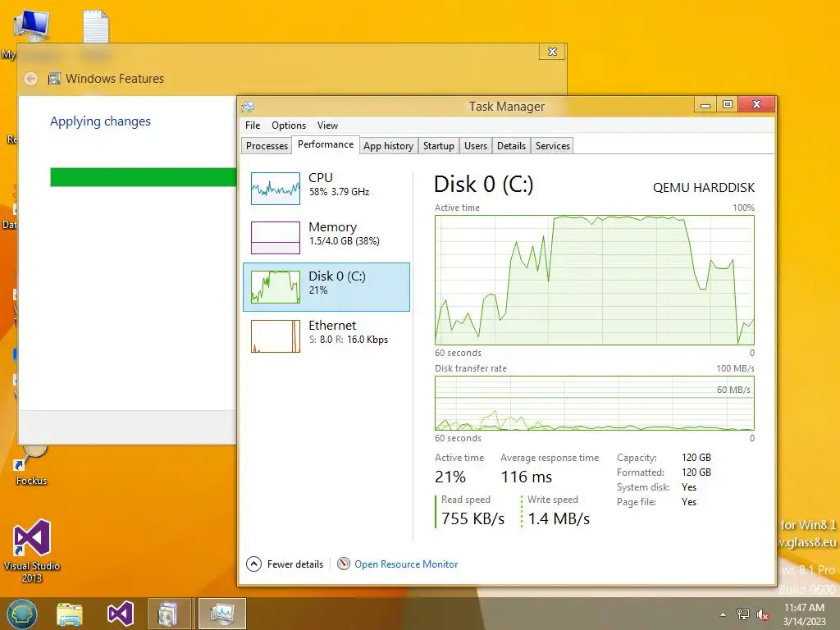
Task: Maximize the Task Manager window
Action: pos(727,104)
